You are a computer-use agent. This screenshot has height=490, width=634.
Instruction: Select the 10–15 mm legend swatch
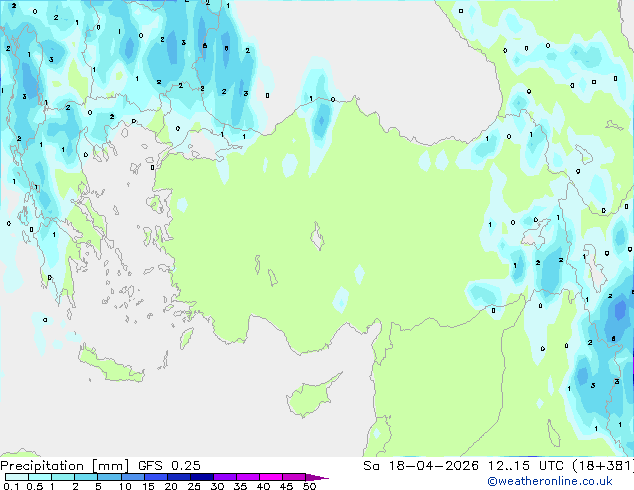(x=132, y=477)
